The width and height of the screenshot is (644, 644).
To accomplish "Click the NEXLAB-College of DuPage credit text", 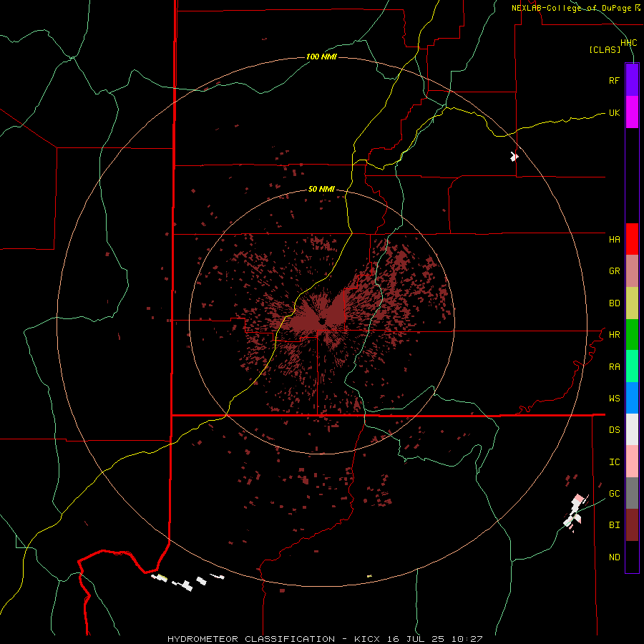I will click(x=571, y=8).
